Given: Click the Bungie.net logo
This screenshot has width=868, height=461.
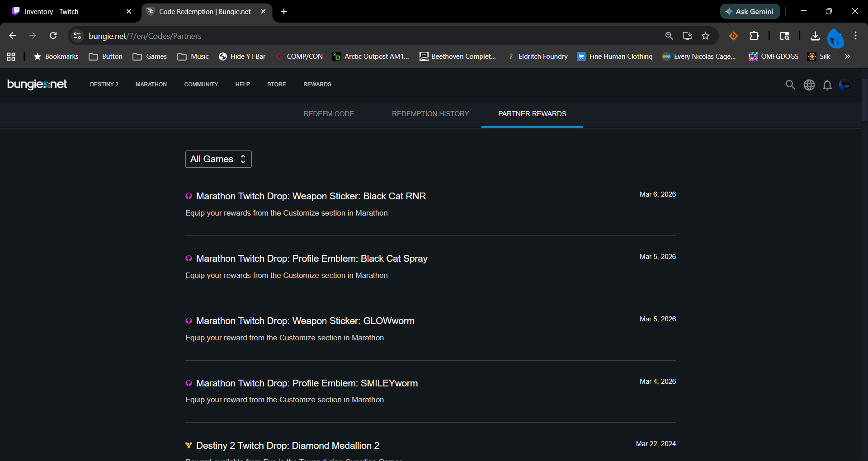Looking at the screenshot, I should [x=37, y=85].
